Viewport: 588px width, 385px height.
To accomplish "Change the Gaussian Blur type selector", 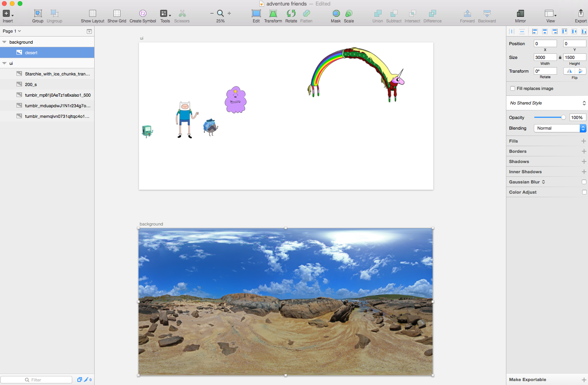I will 543,182.
